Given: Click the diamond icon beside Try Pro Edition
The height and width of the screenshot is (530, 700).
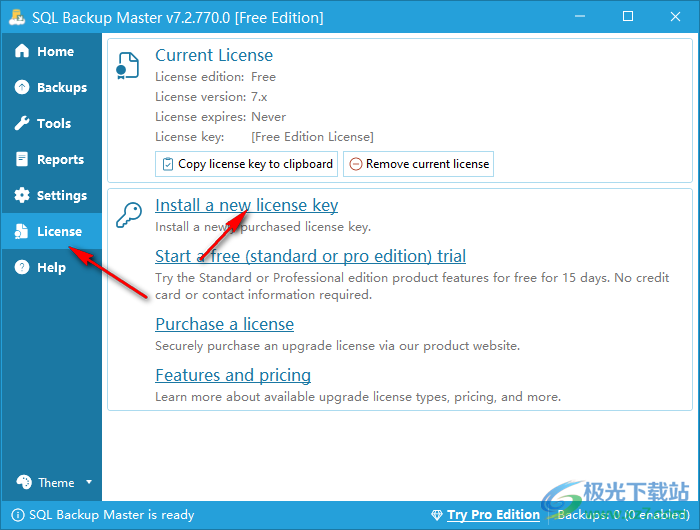Looking at the screenshot, I should pos(436,515).
